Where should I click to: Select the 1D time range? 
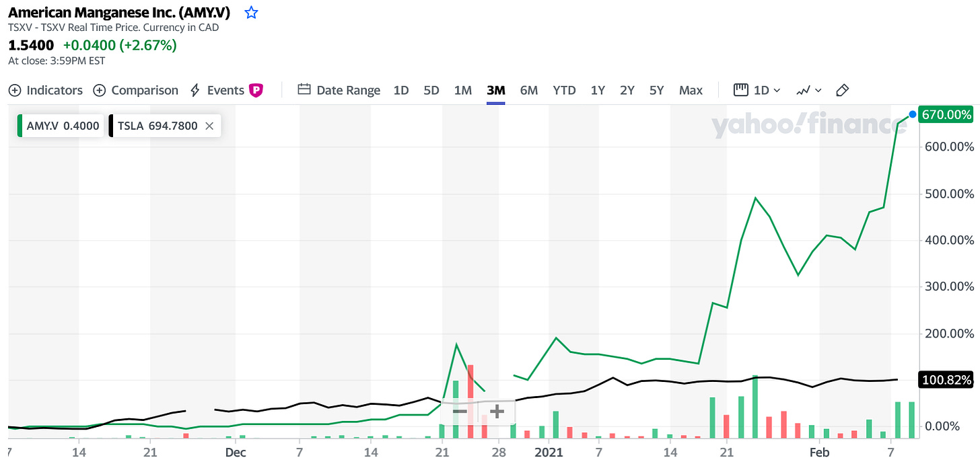pyautogui.click(x=401, y=90)
